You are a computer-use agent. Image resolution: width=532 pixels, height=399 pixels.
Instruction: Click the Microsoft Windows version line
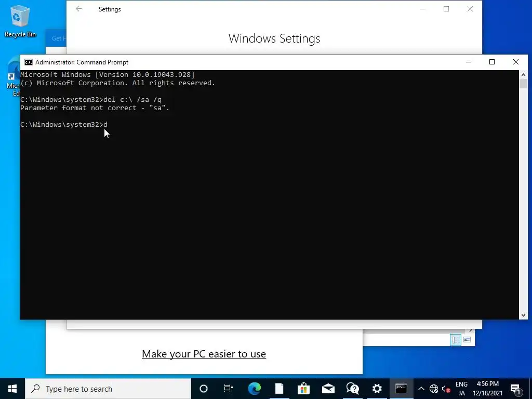(108, 75)
